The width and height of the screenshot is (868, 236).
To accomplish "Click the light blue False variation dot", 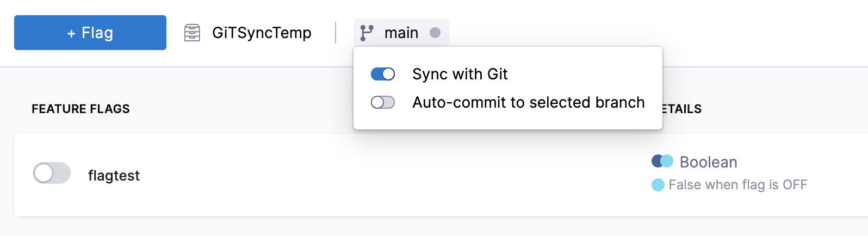I will (658, 185).
